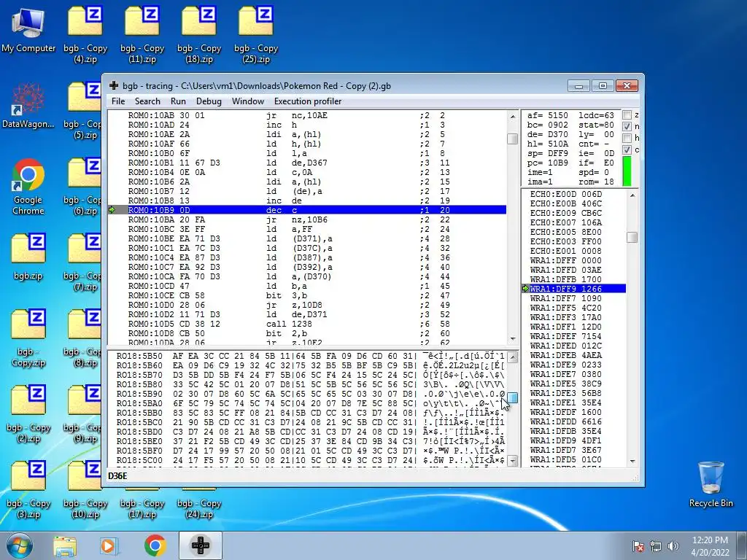Select bgb - Copy (11).zip on desktop

coord(142,34)
